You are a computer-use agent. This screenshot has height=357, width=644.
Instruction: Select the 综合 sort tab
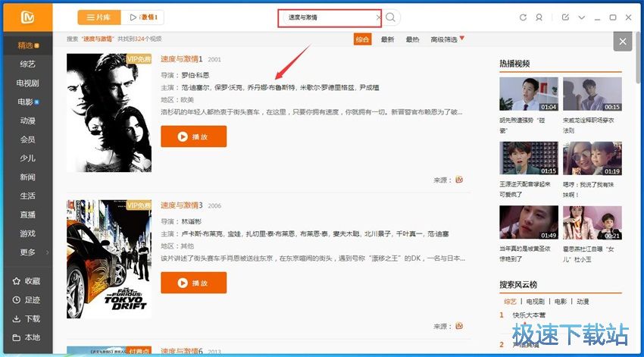click(362, 39)
